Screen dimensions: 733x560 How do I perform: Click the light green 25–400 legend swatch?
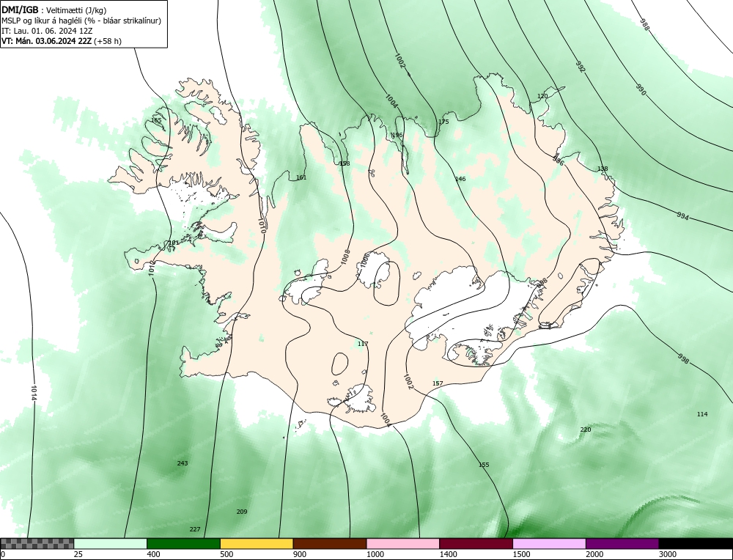coord(111,543)
